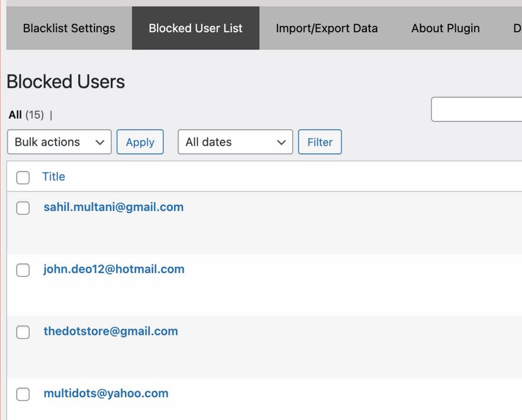
Task: Click the Apply button
Action: pyautogui.click(x=140, y=142)
